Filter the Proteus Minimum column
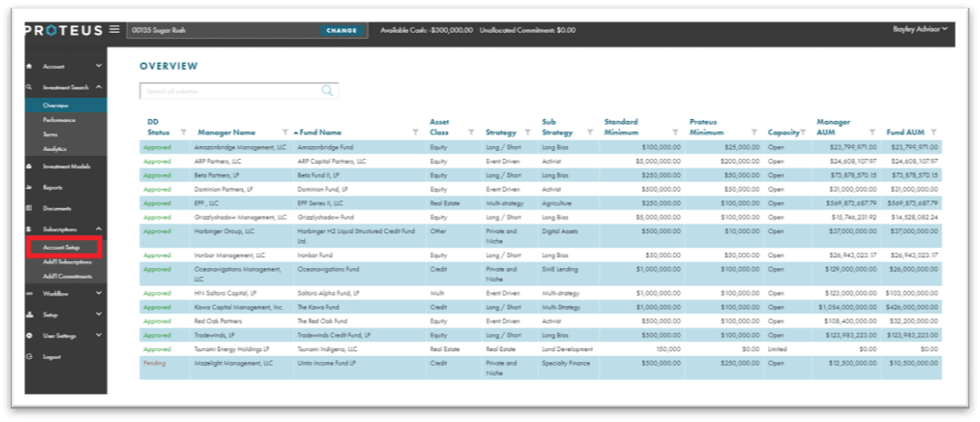 [755, 133]
